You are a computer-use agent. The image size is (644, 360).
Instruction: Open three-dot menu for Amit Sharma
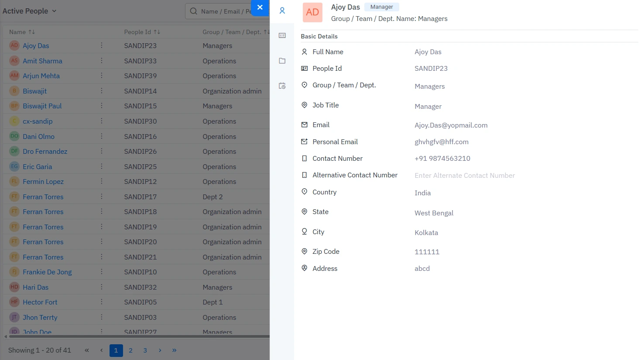pos(102,61)
